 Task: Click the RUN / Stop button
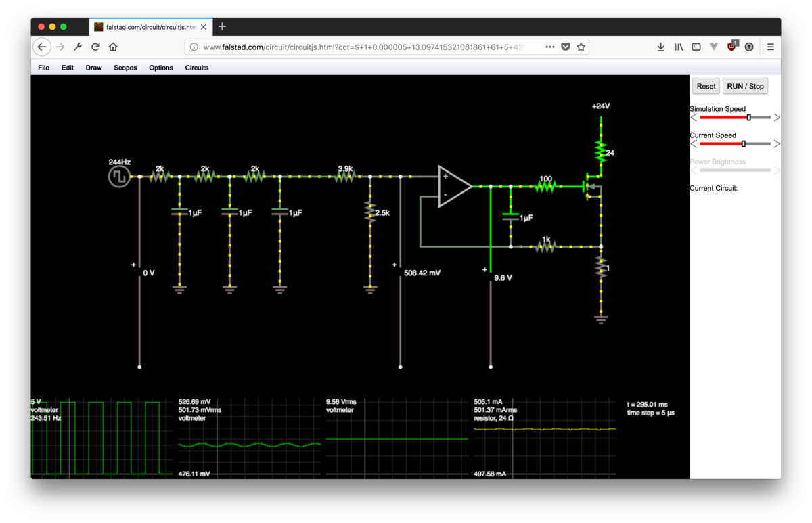click(745, 86)
